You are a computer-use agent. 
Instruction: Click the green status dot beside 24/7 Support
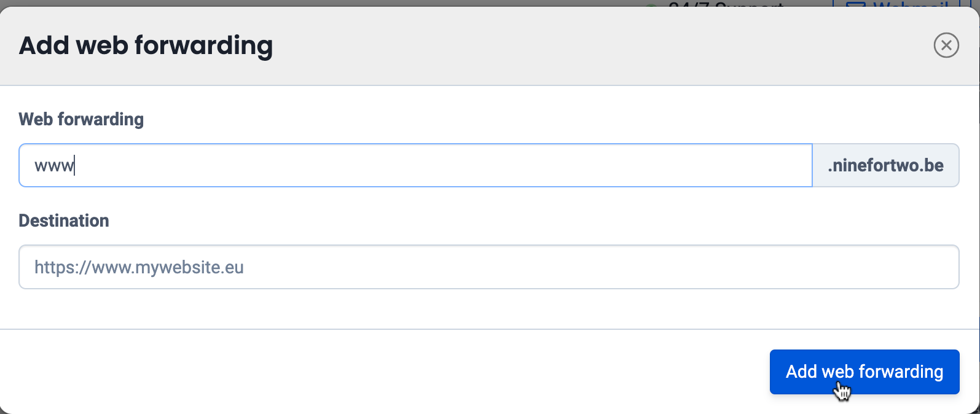(651, 5)
